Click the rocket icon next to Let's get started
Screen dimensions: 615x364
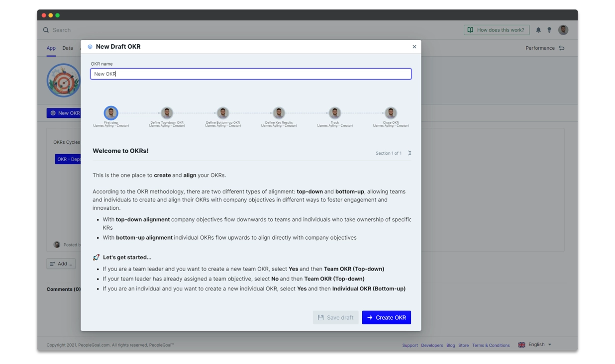coord(96,257)
